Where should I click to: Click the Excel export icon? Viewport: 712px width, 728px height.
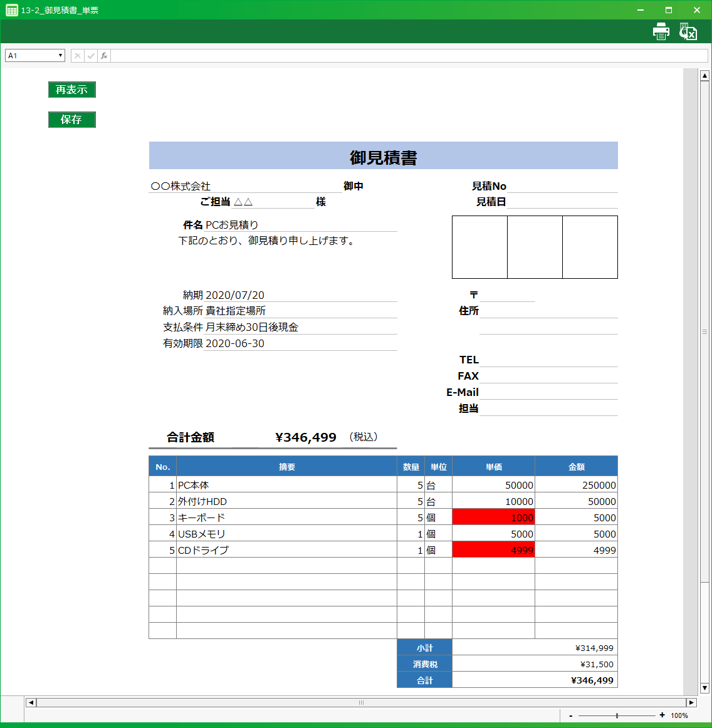click(688, 31)
